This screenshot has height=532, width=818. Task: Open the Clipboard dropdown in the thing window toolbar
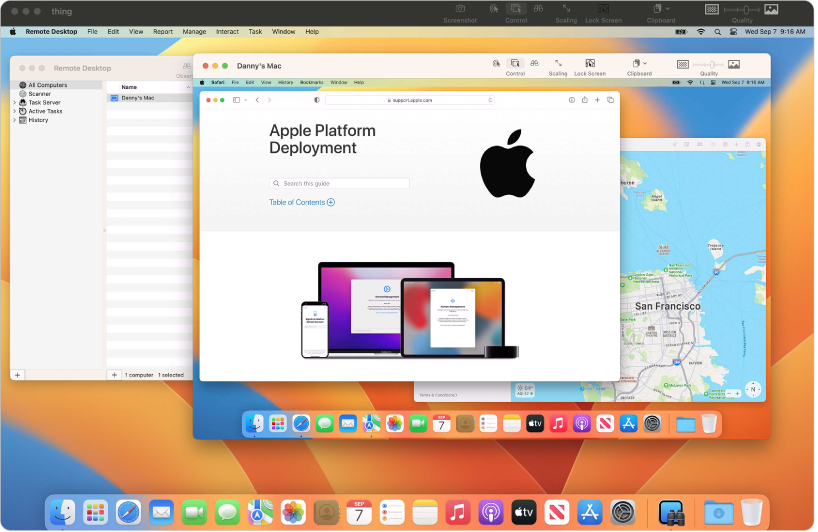(x=661, y=9)
